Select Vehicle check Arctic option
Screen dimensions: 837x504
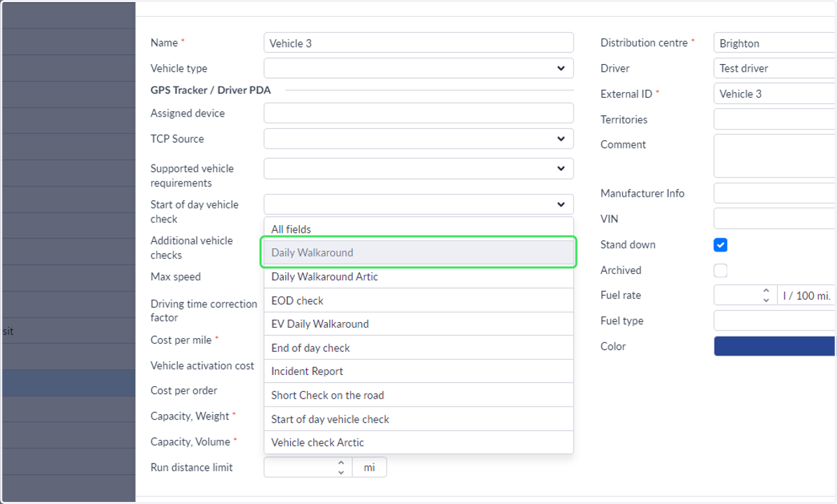coord(418,443)
